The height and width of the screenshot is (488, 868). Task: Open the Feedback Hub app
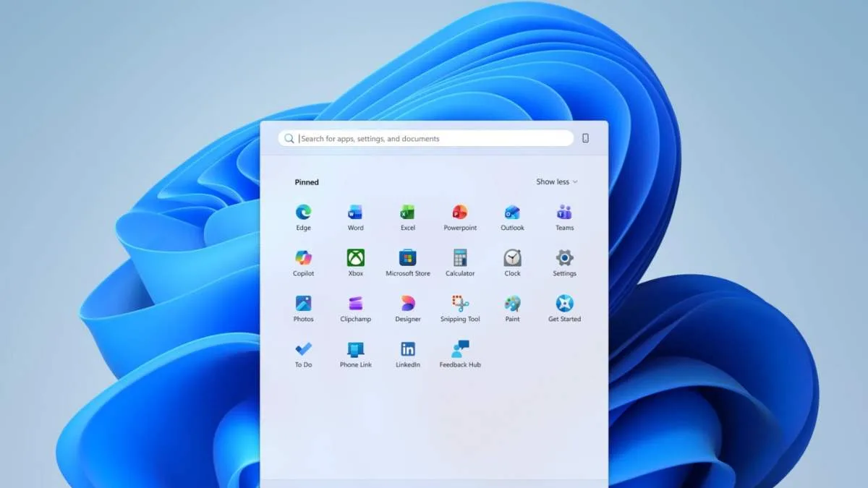(460, 354)
